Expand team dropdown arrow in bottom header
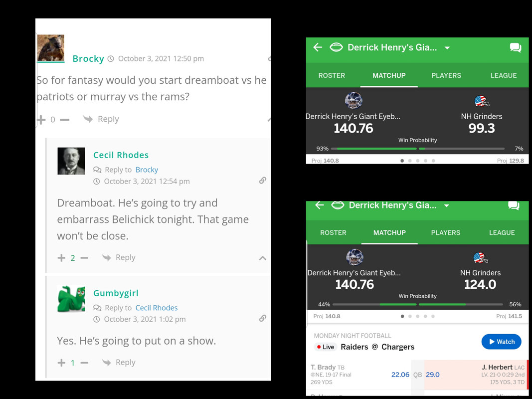Image resolution: width=532 pixels, height=399 pixels. point(447,205)
